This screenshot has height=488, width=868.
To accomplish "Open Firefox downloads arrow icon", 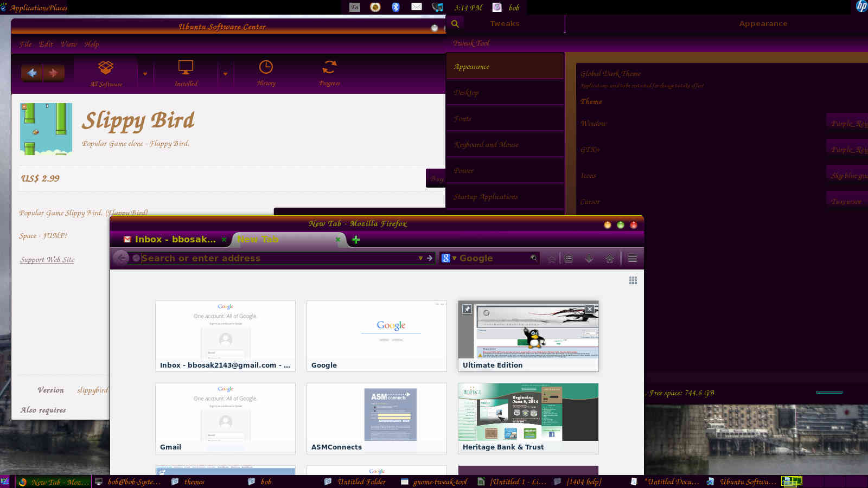I will click(x=589, y=259).
